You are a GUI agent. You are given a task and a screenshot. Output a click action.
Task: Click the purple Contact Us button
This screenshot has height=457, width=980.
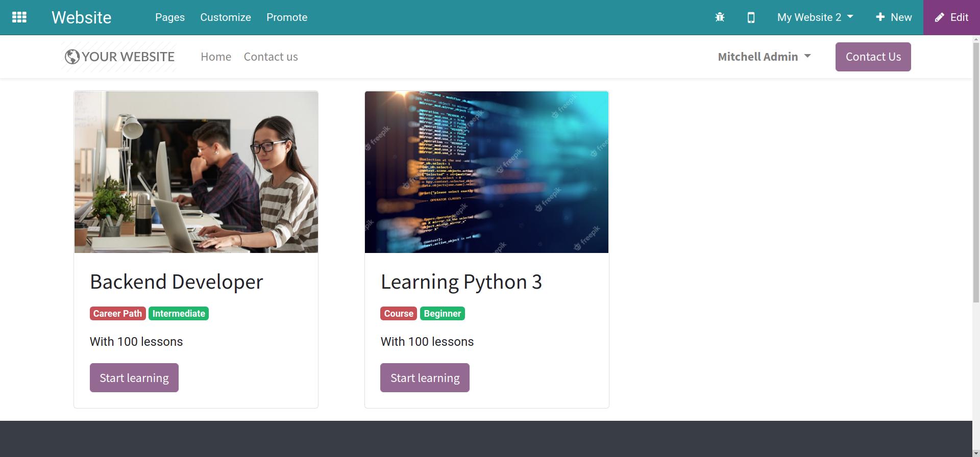point(873,57)
